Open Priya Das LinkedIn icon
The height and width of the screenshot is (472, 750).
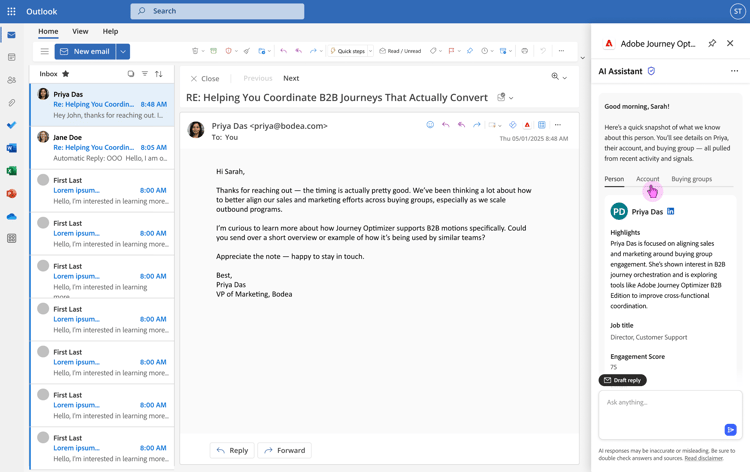(x=671, y=211)
